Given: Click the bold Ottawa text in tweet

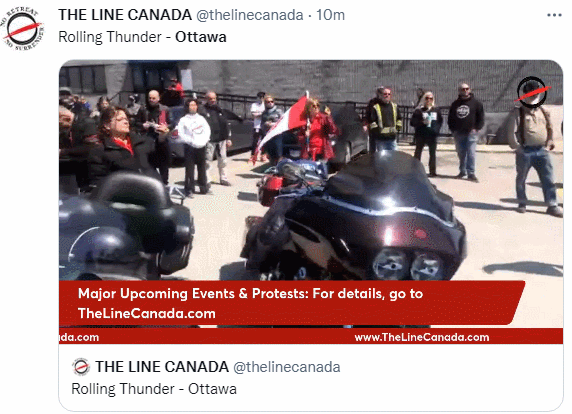Looking at the screenshot, I should click(x=201, y=37).
